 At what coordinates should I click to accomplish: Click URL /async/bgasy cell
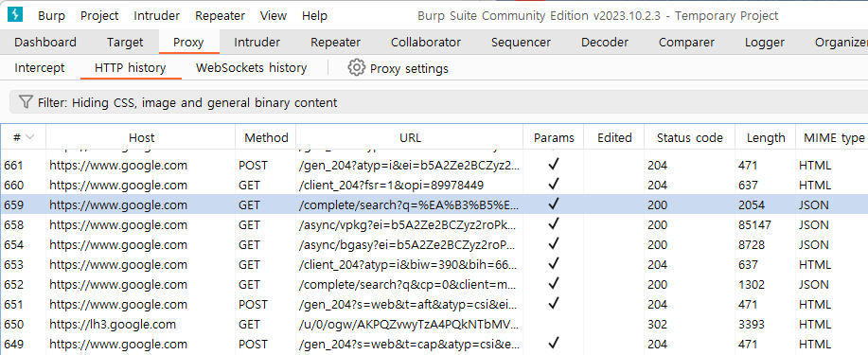409,245
